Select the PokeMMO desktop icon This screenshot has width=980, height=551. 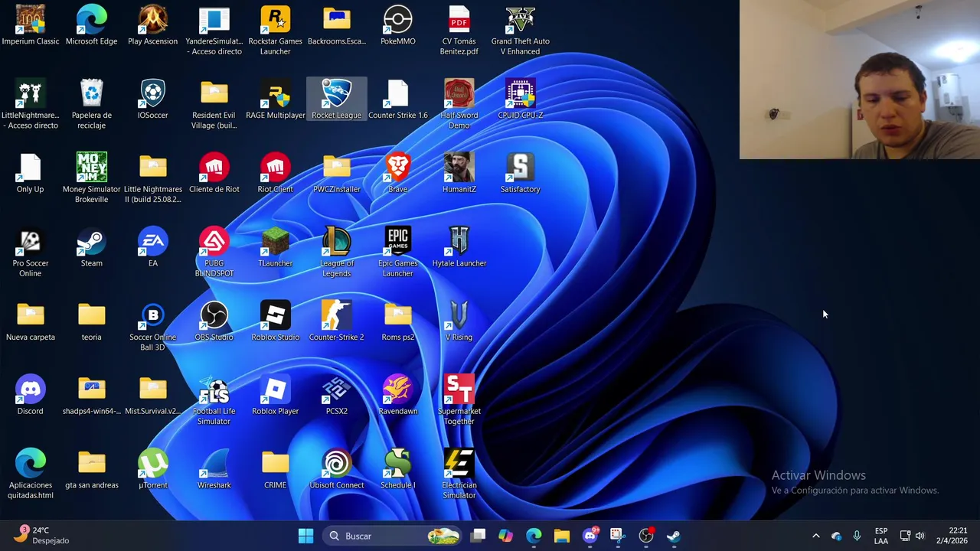pos(398,24)
